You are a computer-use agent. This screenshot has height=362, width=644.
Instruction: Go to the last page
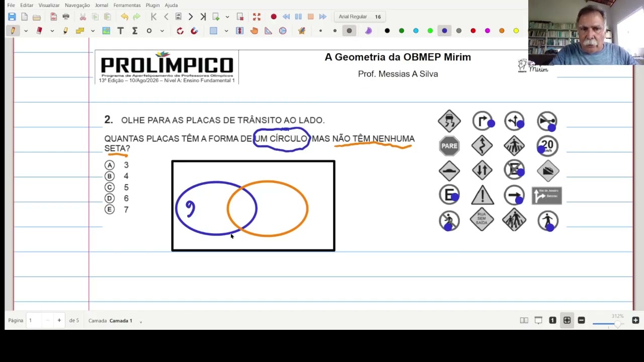(203, 17)
